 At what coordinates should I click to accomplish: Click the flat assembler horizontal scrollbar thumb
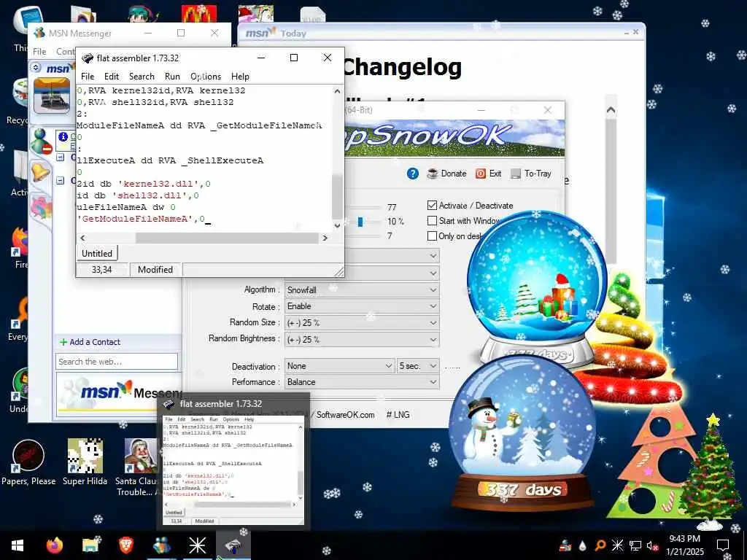(x=227, y=238)
